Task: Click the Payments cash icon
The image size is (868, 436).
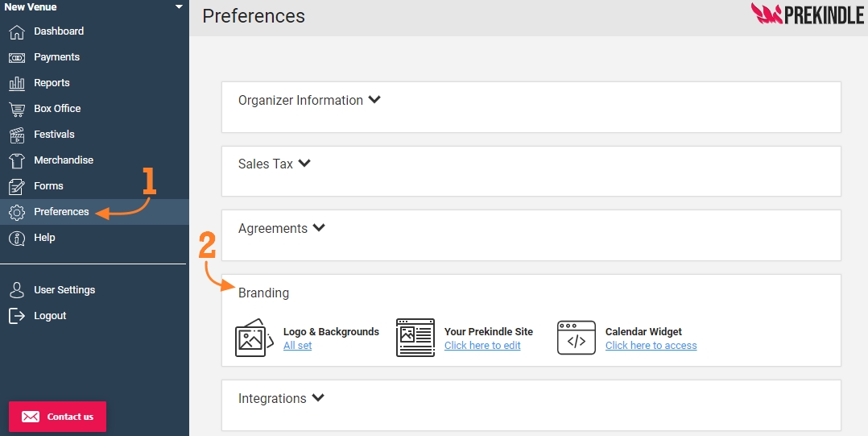Action: tap(17, 58)
